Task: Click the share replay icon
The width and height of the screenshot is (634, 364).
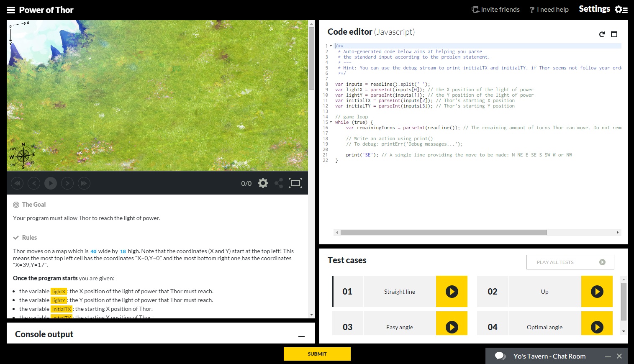Action: pos(279,183)
